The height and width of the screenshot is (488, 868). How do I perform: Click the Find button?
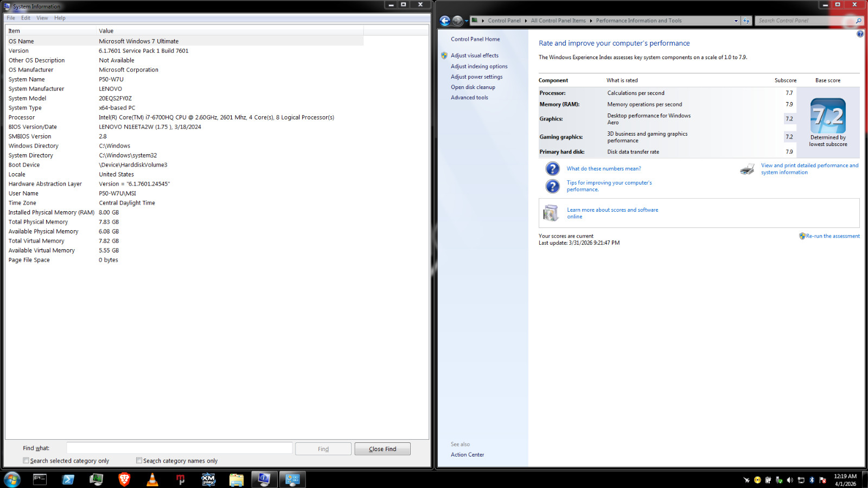323,449
